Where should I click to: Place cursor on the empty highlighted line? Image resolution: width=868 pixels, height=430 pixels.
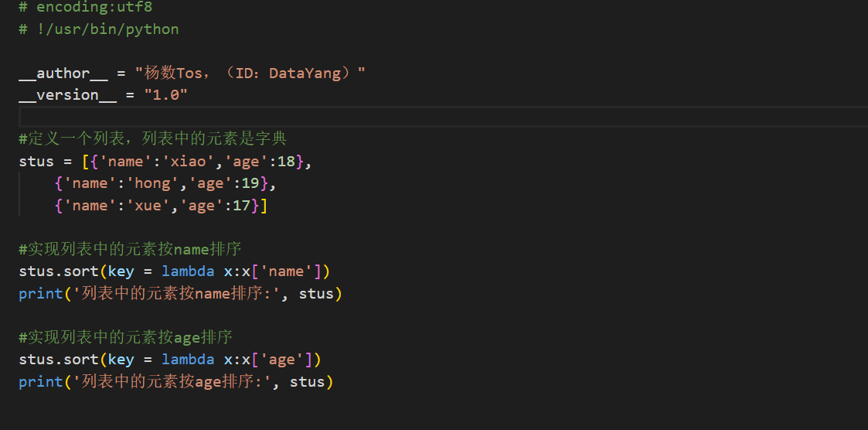[443, 117]
